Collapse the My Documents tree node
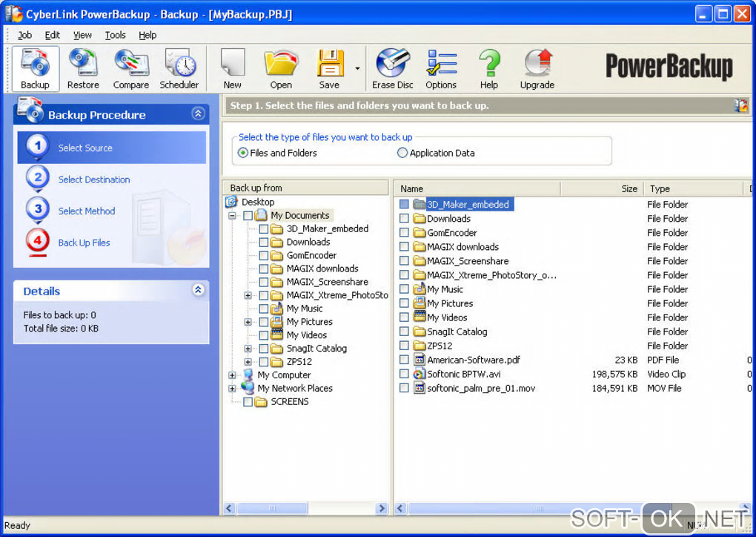This screenshot has height=537, width=756. coord(232,216)
